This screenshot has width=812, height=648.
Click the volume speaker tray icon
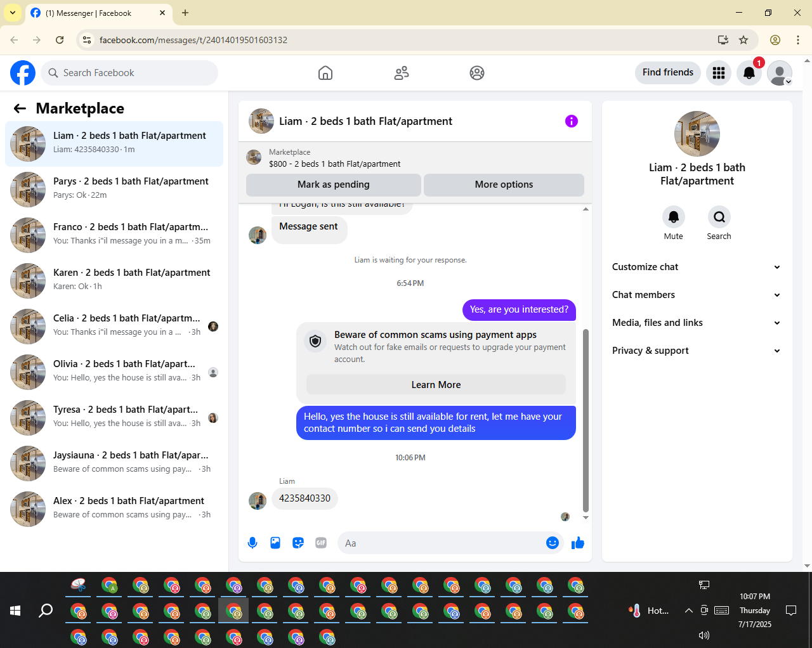pyautogui.click(x=704, y=635)
